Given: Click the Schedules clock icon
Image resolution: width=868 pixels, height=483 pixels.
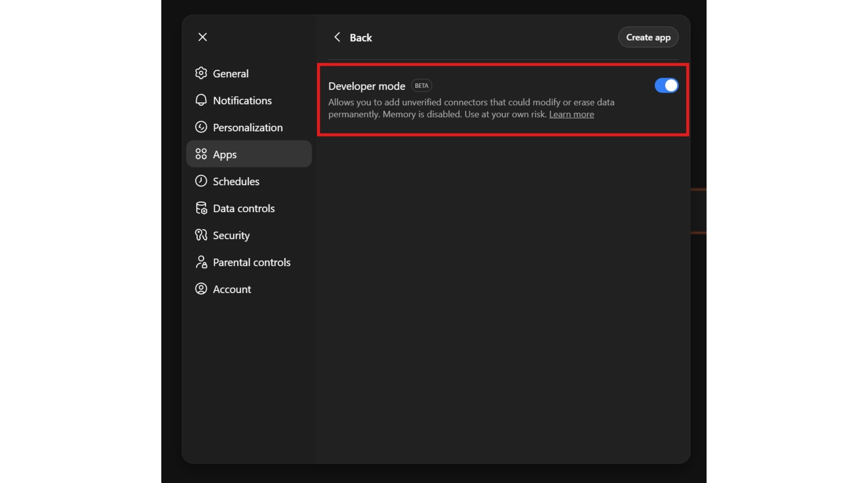Looking at the screenshot, I should [x=201, y=181].
